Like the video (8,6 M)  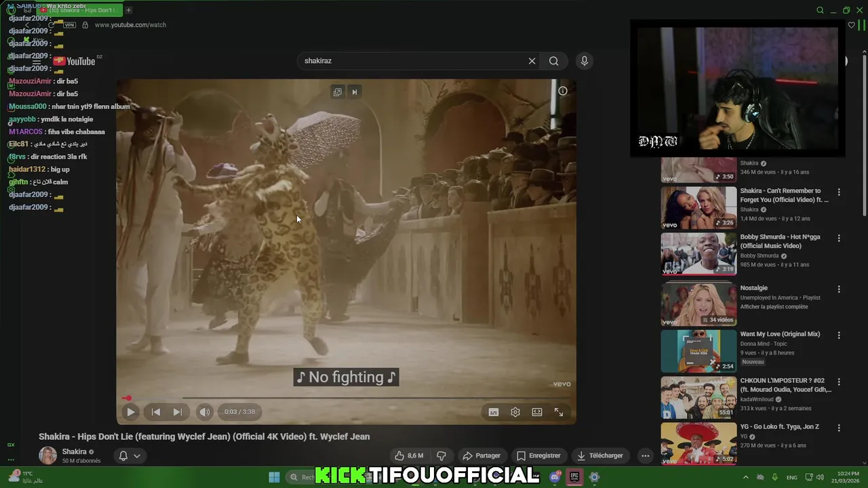coord(409,455)
